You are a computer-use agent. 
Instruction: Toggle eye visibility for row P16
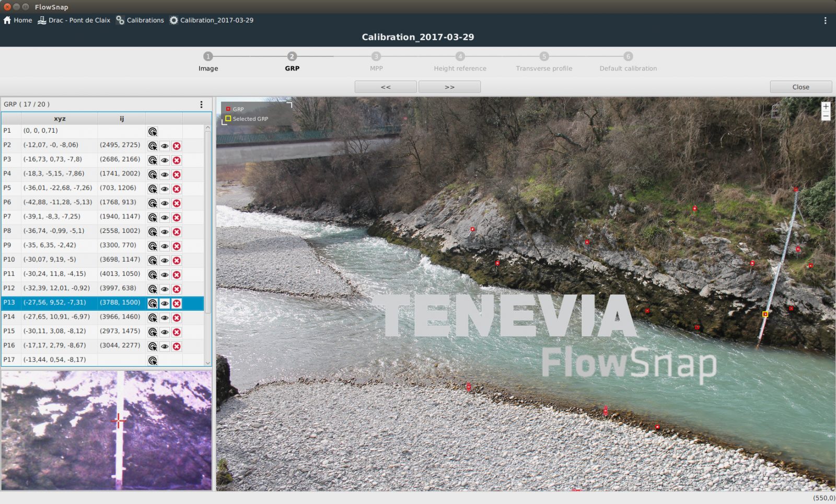[165, 346]
